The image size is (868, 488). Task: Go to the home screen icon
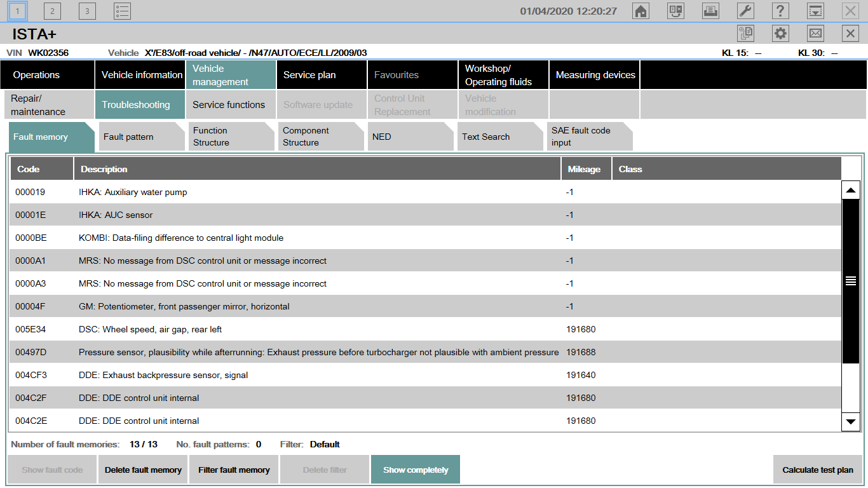(x=641, y=11)
